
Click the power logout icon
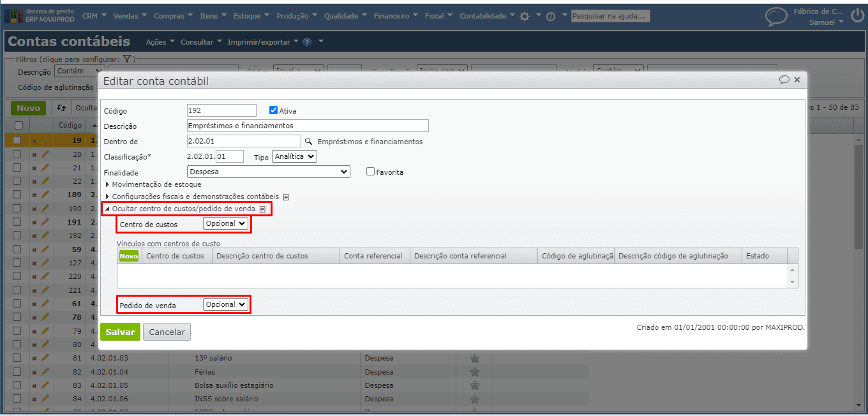857,17
